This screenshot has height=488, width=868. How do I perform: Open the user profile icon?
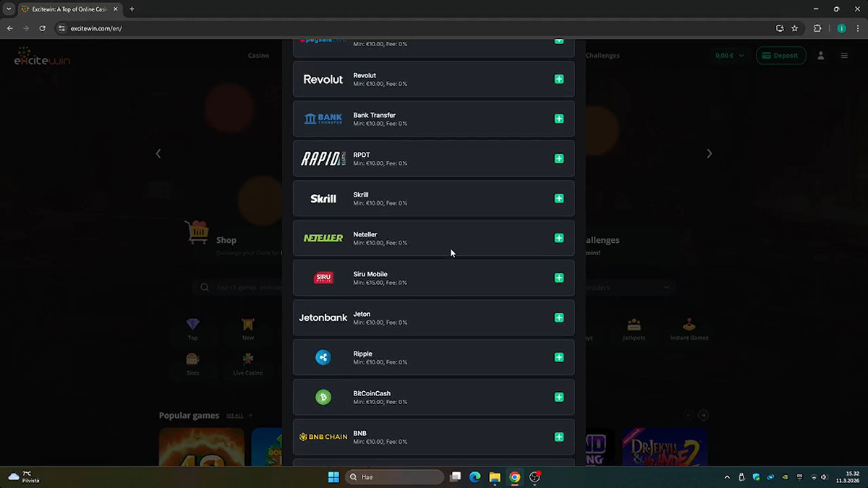pyautogui.click(x=820, y=56)
